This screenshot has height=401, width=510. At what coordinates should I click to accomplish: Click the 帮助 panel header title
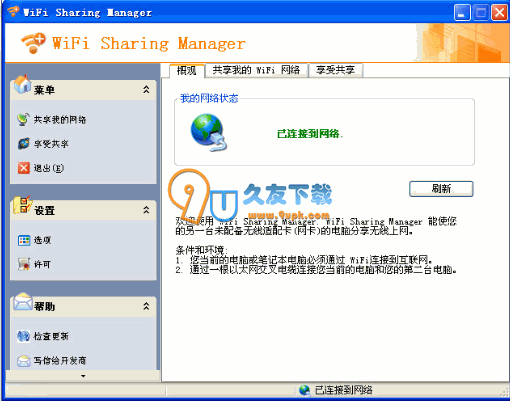click(44, 306)
